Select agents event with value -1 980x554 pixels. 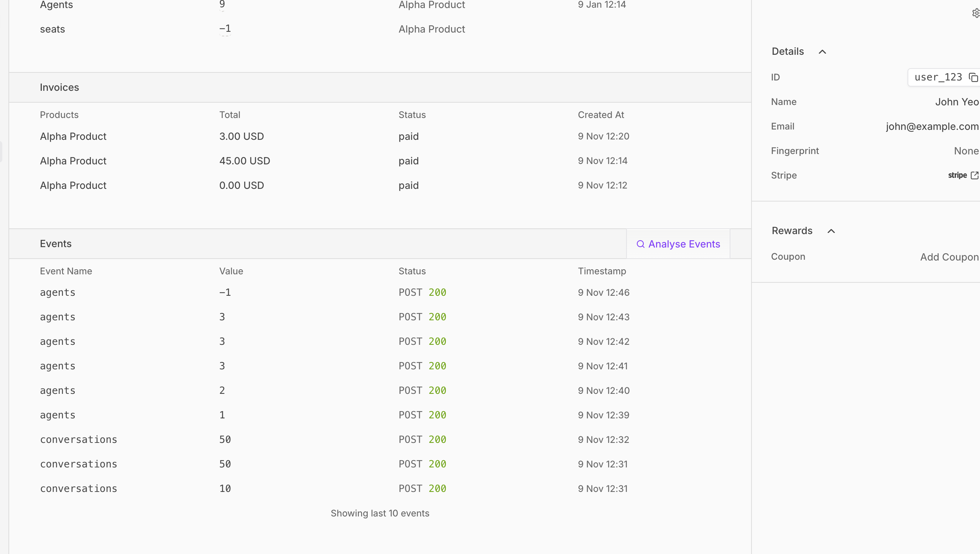pyautogui.click(x=58, y=293)
